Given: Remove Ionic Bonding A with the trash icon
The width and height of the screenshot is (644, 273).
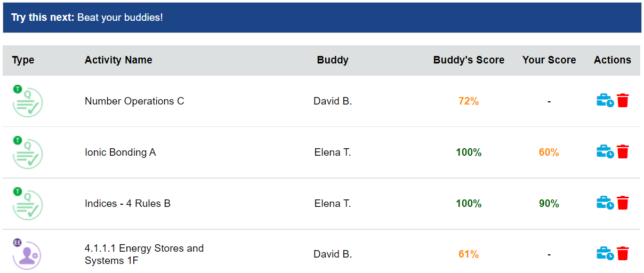Looking at the screenshot, I should 623,151.
